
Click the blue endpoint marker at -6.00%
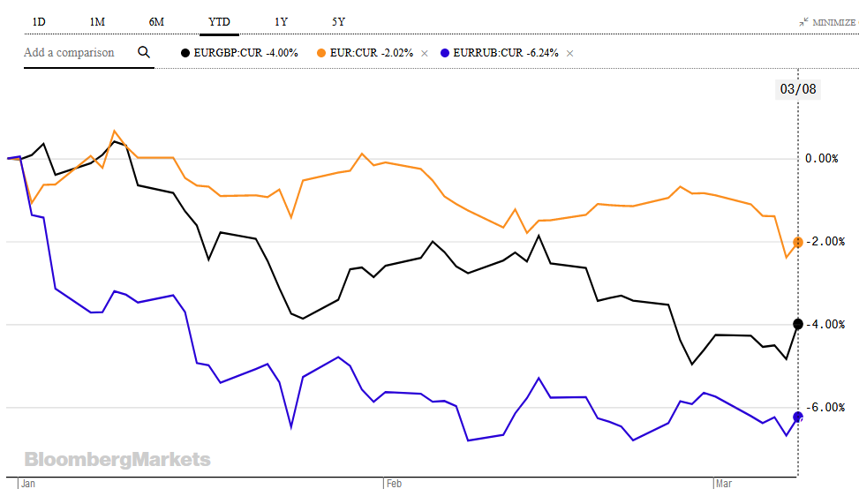click(798, 417)
